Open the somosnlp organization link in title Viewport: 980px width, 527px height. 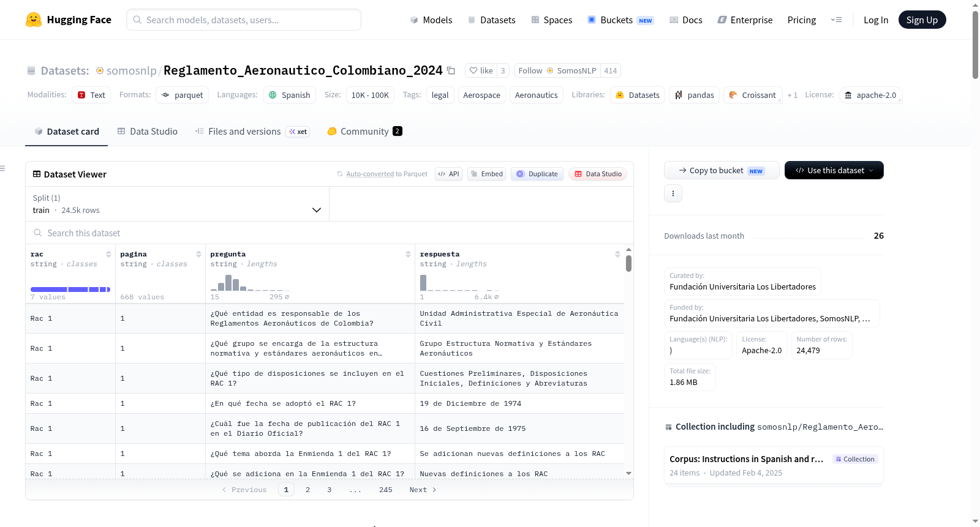click(x=131, y=70)
